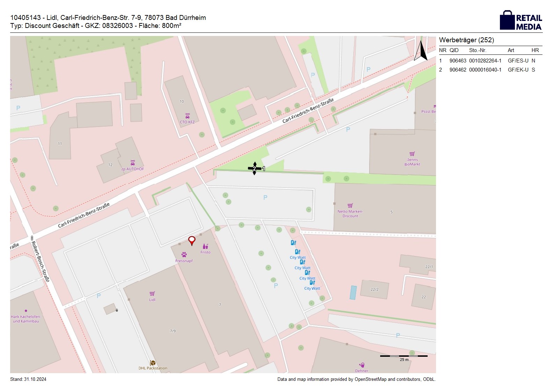This screenshot has height=392, width=554.
Task: Select the Netto Marken-Discount cart icon
Action: coord(350,206)
